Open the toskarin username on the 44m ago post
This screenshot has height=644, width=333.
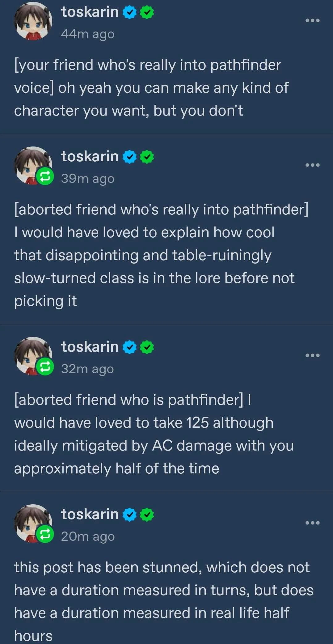(90, 12)
